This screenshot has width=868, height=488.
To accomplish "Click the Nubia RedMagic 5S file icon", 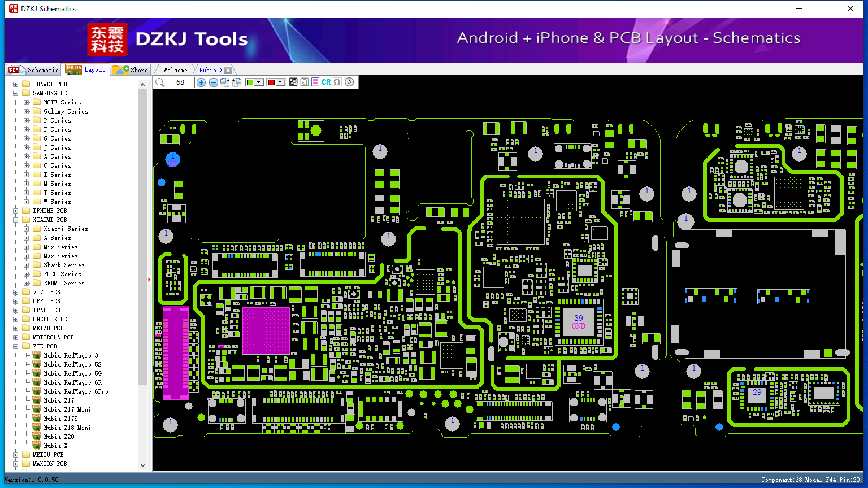I will pos(37,364).
